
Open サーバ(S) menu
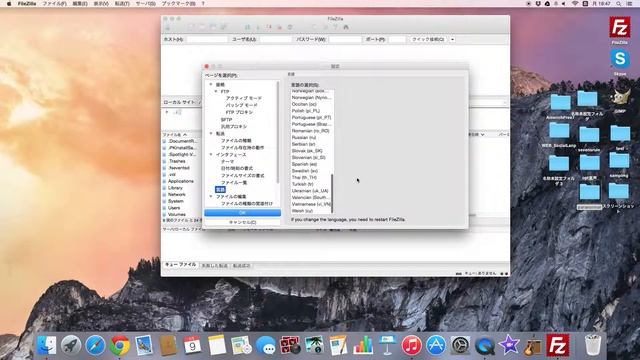point(145,4)
